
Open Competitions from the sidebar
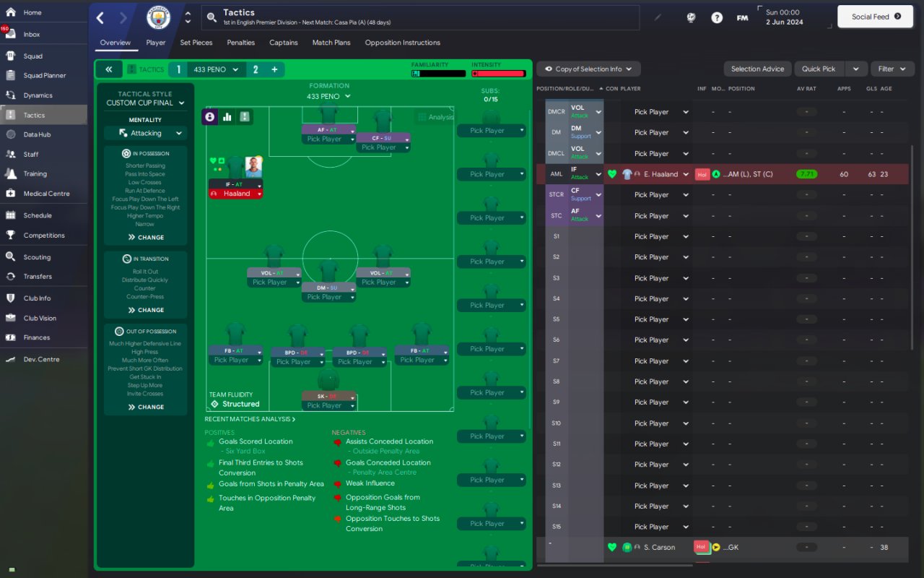click(43, 235)
